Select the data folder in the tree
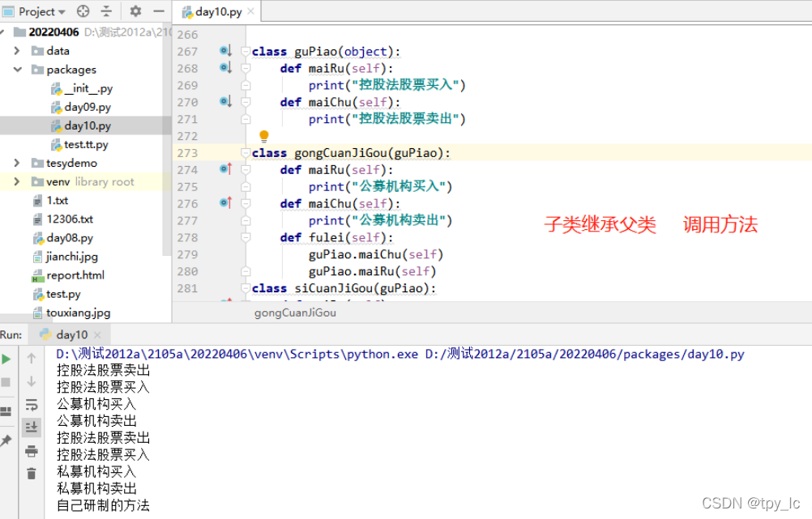The height and width of the screenshot is (519, 812). pyautogui.click(x=58, y=51)
